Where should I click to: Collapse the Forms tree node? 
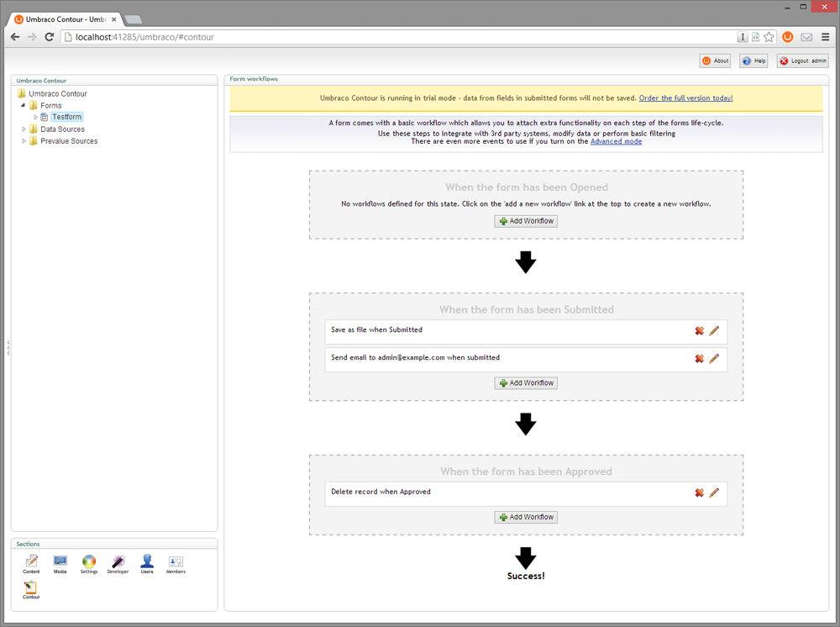23,106
